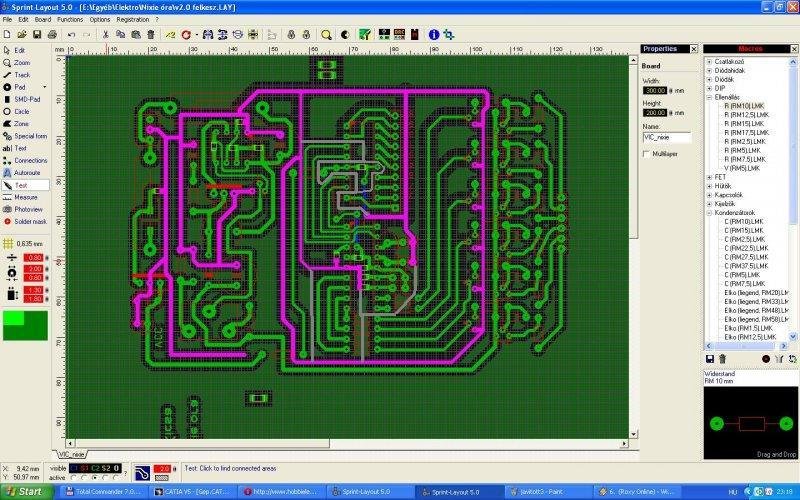Click the New file icon in toolbar
This screenshot has height=500, width=800.
point(7,35)
